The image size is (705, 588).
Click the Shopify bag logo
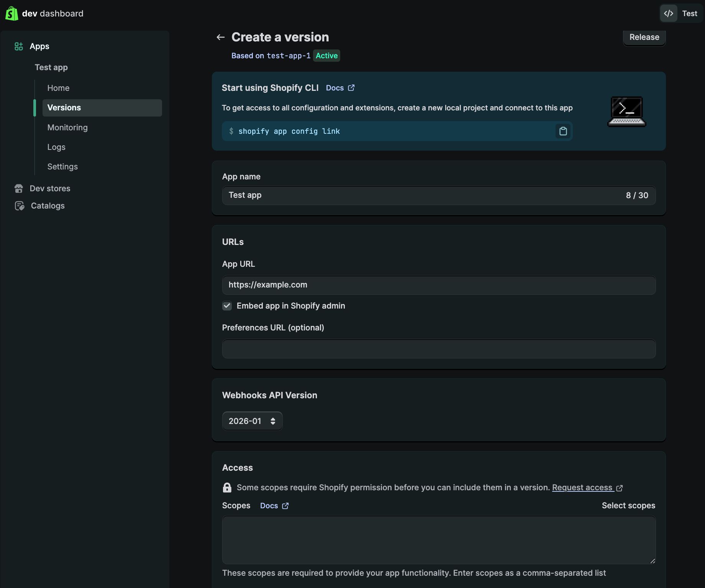[x=12, y=13]
